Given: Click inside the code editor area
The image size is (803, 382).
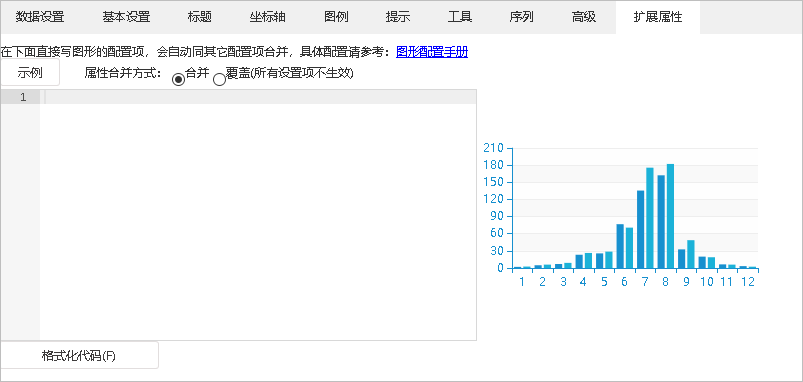Looking at the screenshot, I should pos(258,215).
